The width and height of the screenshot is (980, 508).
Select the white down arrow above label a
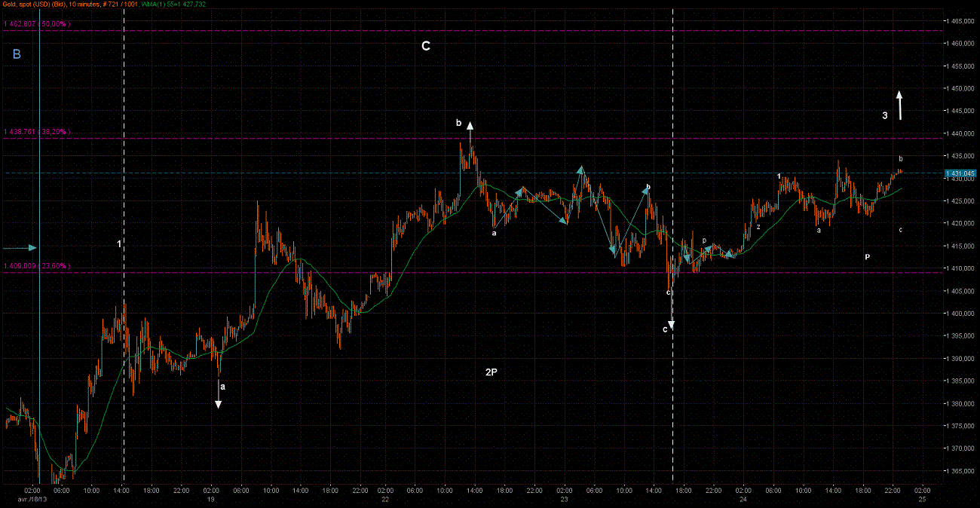pos(219,395)
